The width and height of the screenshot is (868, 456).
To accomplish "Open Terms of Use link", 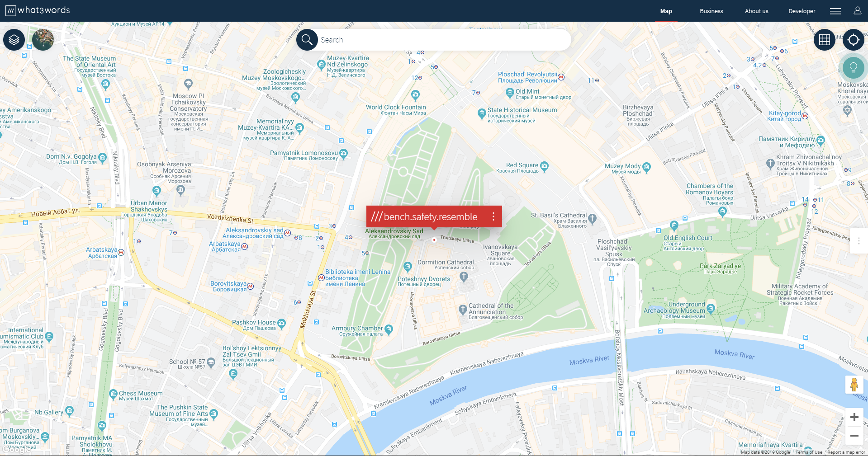I will coord(809,452).
